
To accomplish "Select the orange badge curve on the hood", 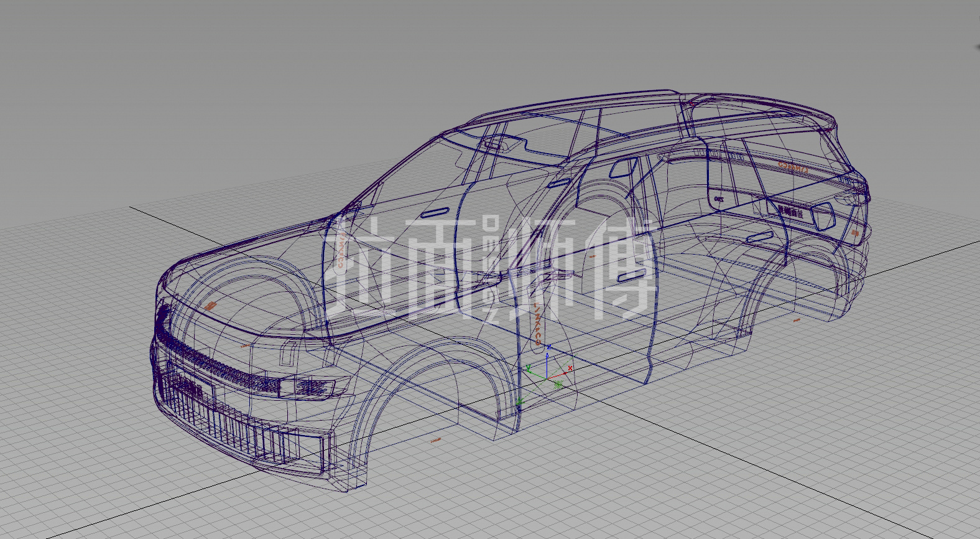I will point(211,306).
